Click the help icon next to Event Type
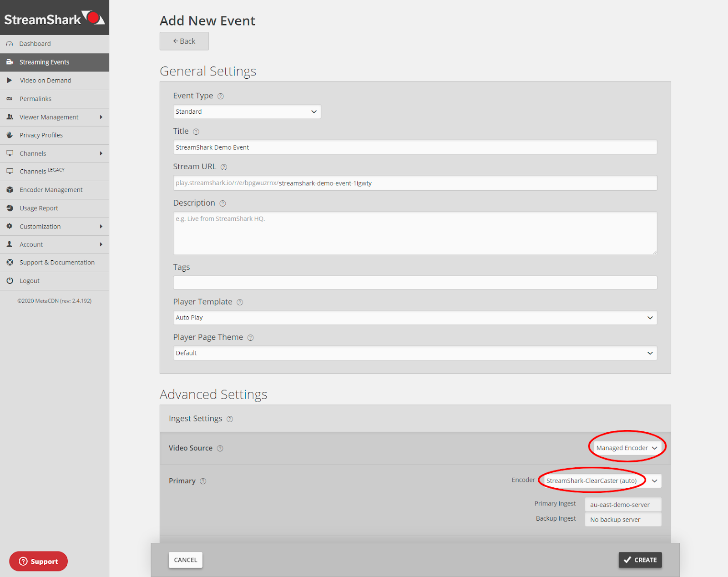 221,96
